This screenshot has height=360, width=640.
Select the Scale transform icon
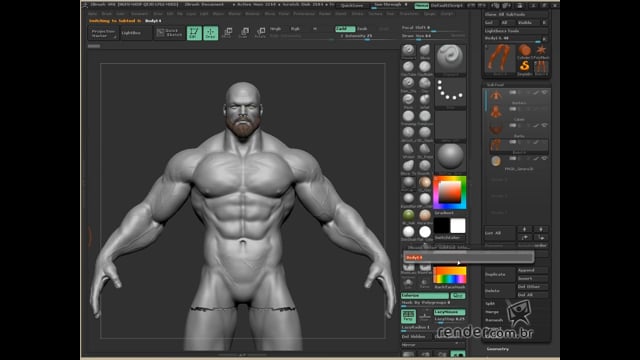pyautogui.click(x=244, y=33)
